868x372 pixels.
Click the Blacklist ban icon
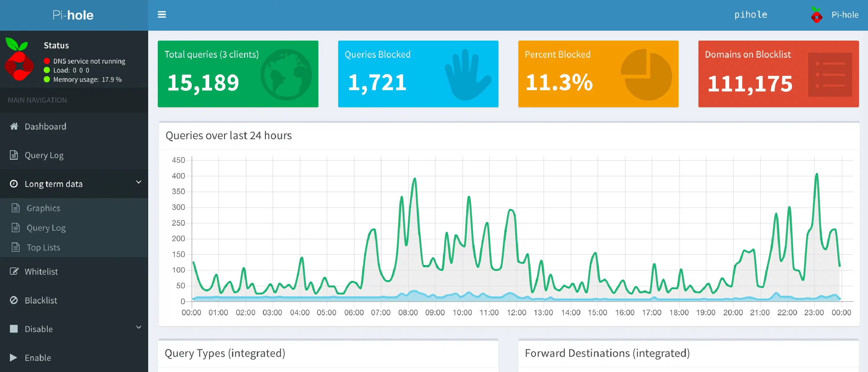[x=14, y=300]
